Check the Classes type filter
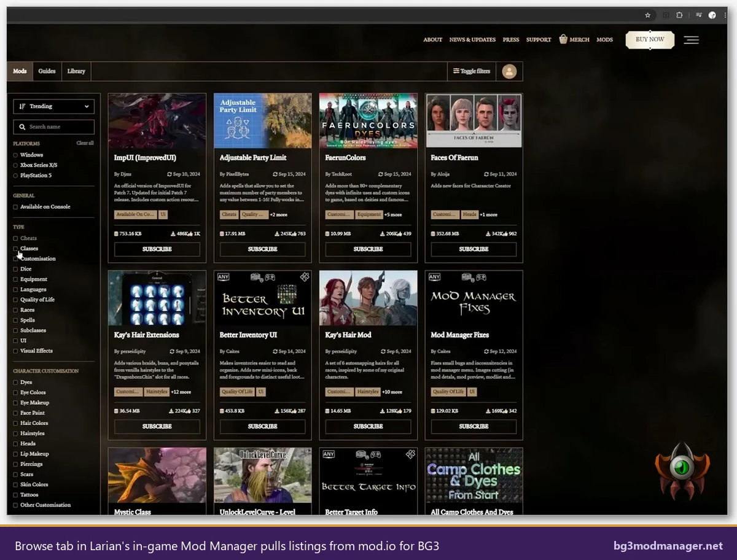The image size is (737, 560). pos(16,249)
